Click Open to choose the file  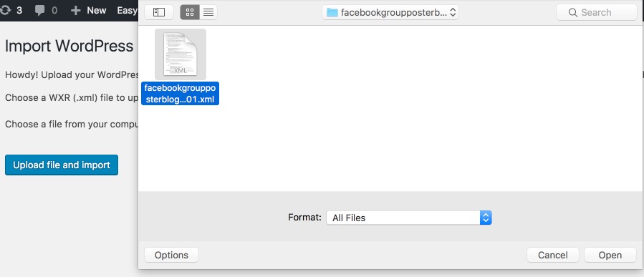(x=610, y=255)
